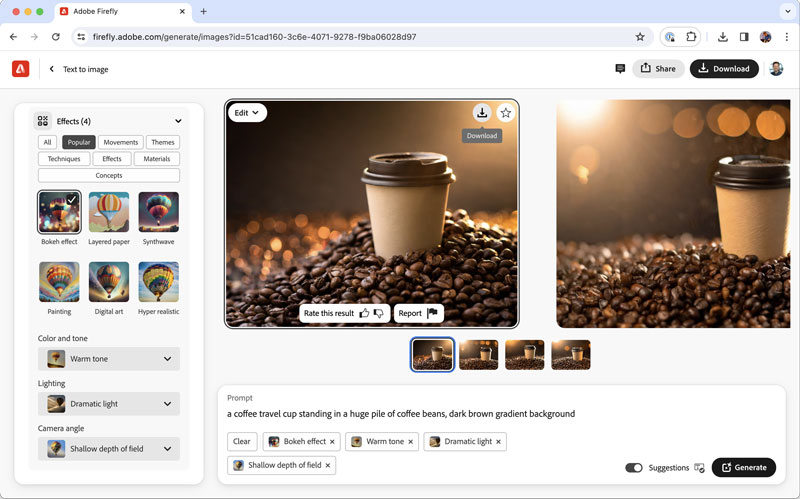Remove the Dramatic light tag
The width and height of the screenshot is (800, 499).
(x=498, y=442)
